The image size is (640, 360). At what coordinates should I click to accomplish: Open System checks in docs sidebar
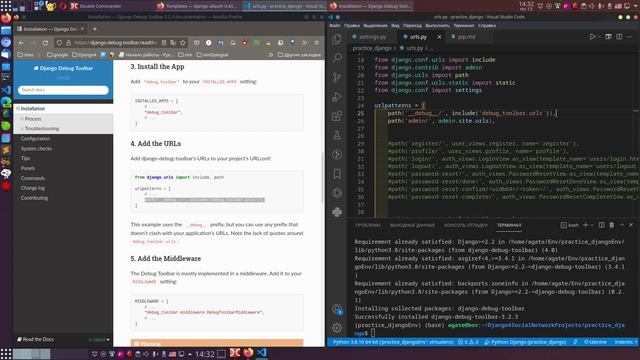tap(36, 149)
